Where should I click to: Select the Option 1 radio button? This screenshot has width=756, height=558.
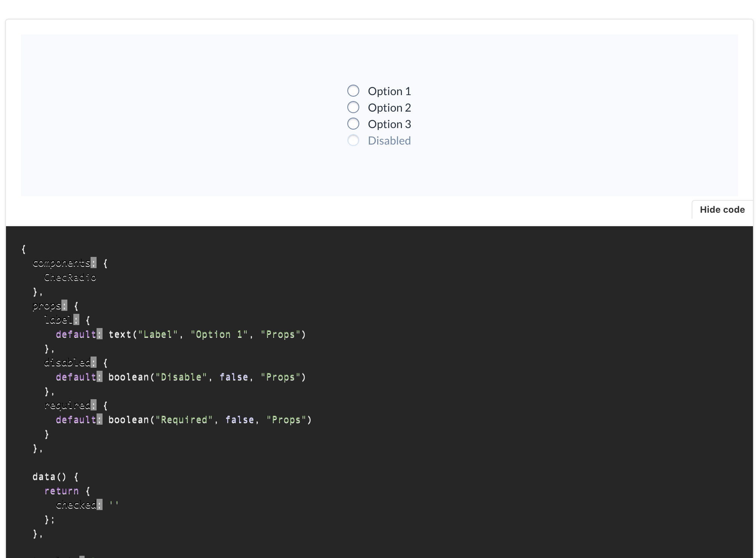353,90
